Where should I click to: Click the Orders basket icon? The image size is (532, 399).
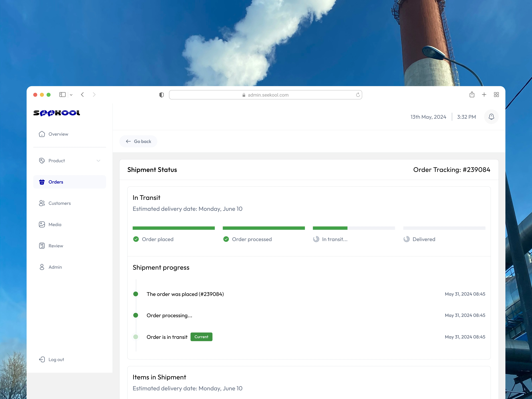(x=42, y=182)
